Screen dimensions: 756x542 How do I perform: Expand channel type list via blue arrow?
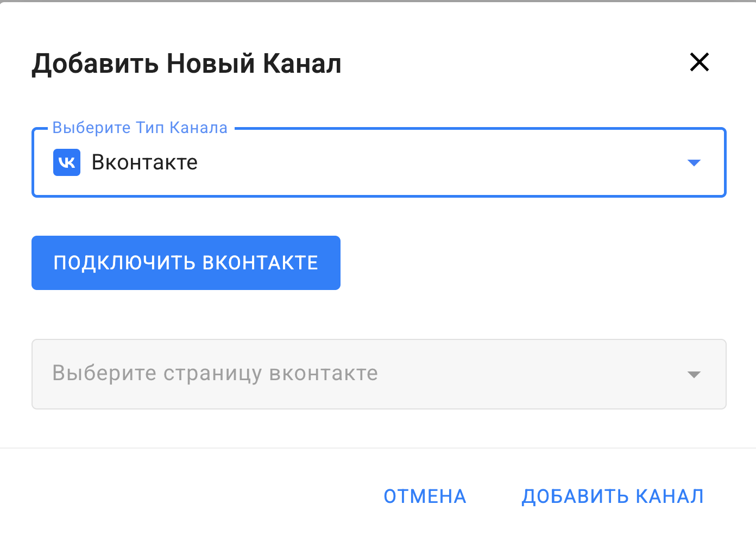(694, 163)
